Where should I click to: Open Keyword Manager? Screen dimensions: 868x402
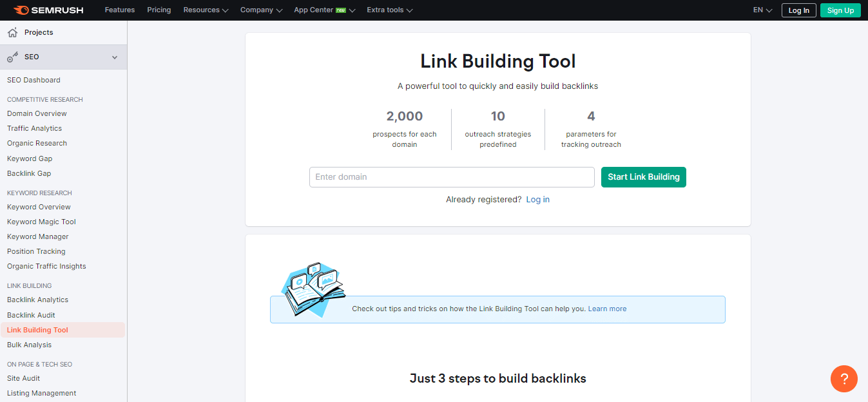point(37,236)
